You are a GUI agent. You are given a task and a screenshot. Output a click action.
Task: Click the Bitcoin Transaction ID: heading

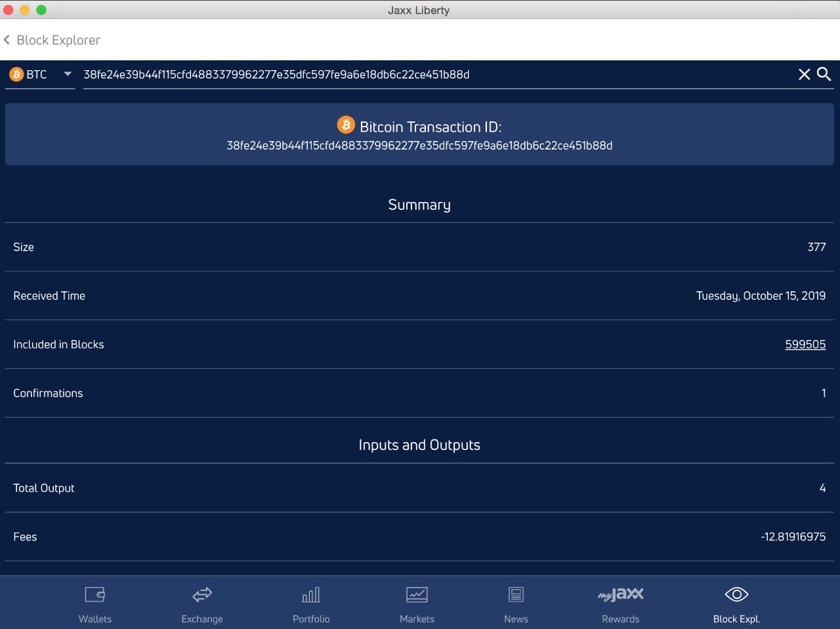[430, 127]
